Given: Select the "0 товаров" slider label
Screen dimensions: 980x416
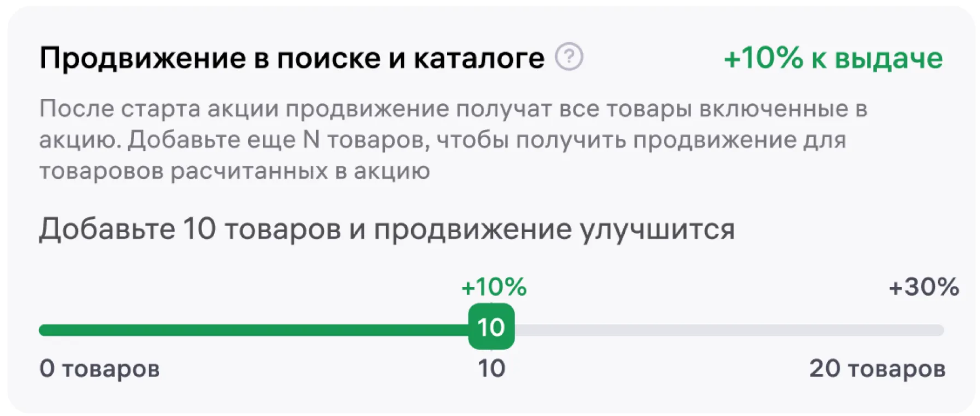Looking at the screenshot, I should (x=99, y=369).
